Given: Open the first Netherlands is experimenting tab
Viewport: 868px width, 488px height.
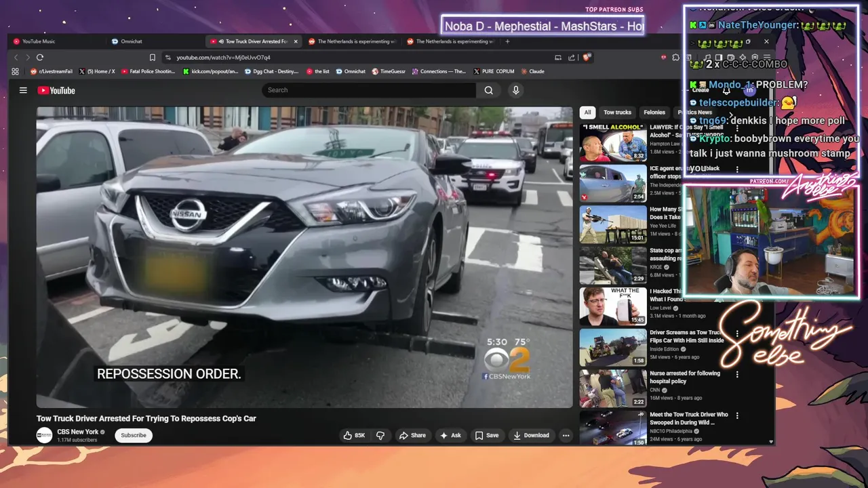Looking at the screenshot, I should coord(353,41).
